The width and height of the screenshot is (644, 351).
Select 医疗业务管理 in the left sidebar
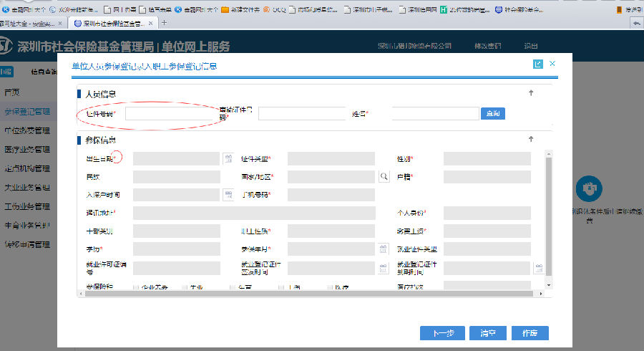27,150
